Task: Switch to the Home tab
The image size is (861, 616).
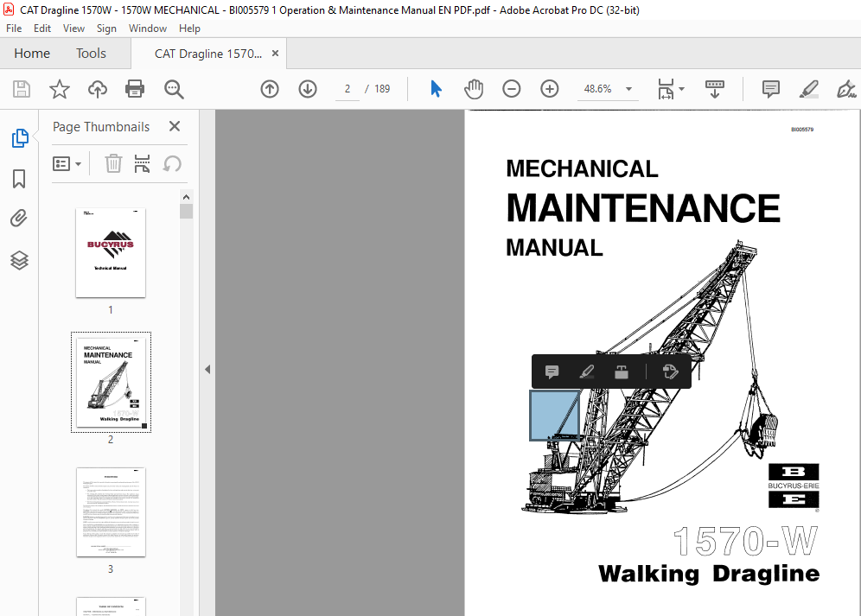Action: 32,54
